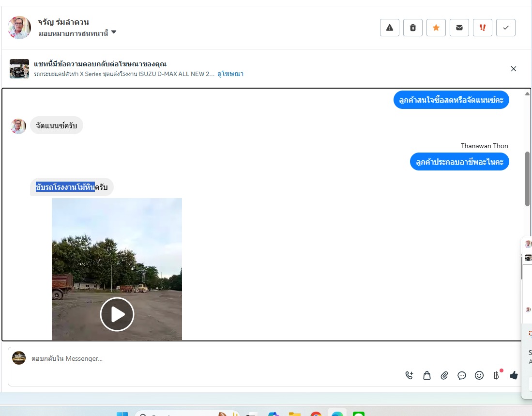Screen dimensions: 532x416
Task: Open saved replies speech bubble icon
Action: [462, 375]
